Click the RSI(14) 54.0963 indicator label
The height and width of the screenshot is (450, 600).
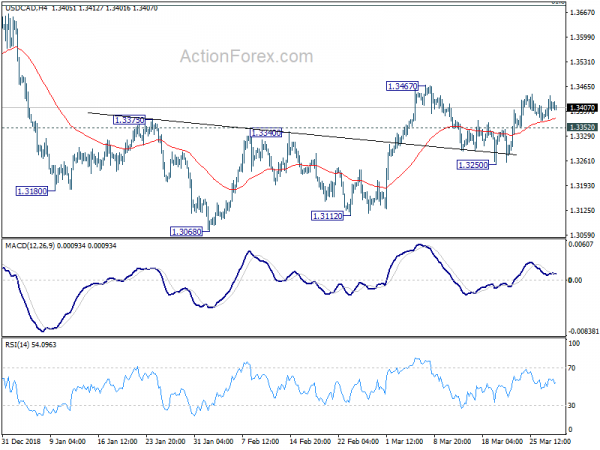(x=31, y=345)
